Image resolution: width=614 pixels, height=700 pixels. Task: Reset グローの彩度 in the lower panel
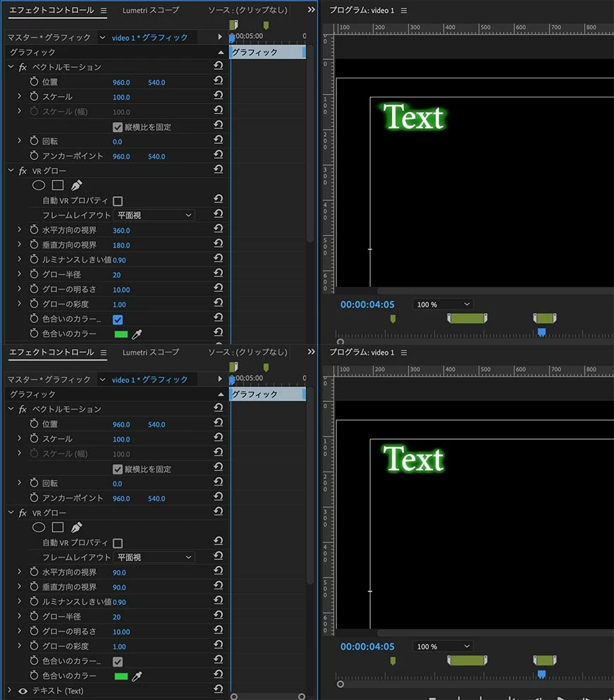tap(218, 644)
